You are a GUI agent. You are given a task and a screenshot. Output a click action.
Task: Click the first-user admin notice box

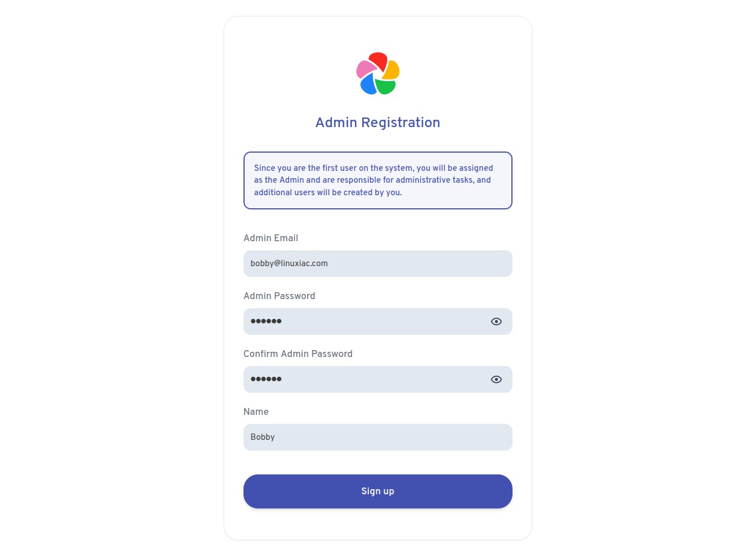pyautogui.click(x=378, y=180)
